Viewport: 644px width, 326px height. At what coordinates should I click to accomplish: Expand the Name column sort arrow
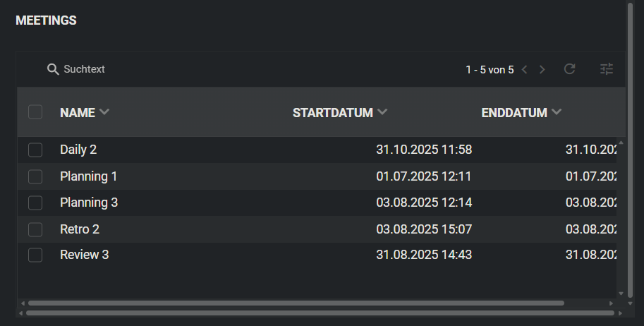point(104,112)
